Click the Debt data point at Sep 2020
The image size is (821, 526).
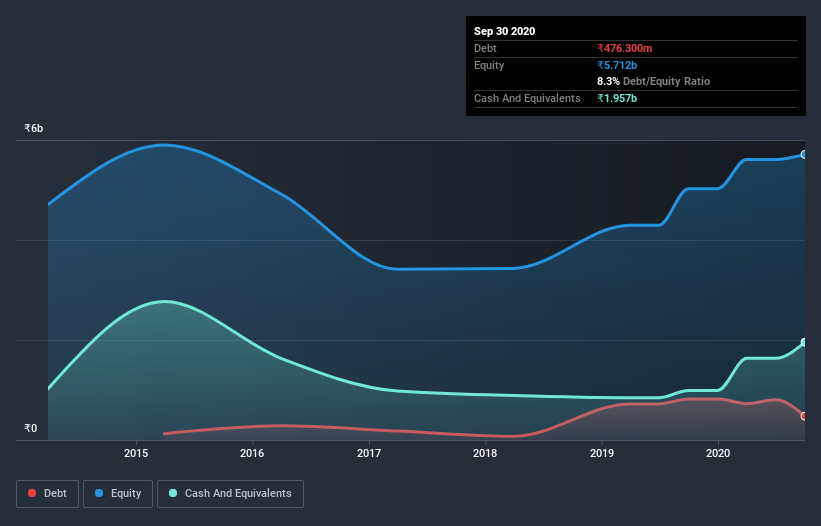tap(804, 416)
